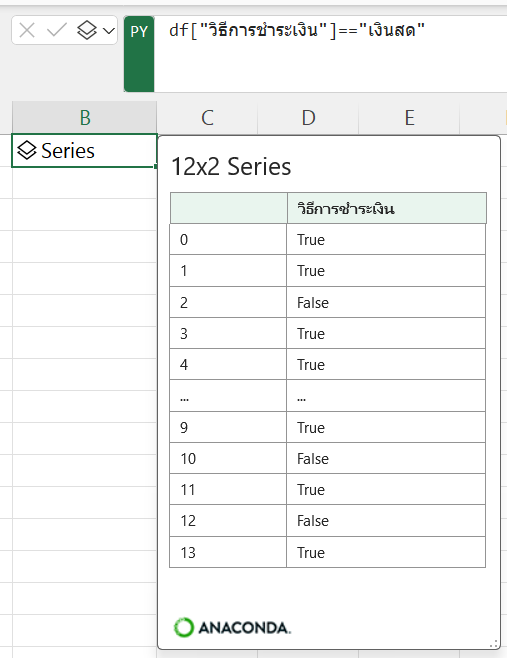Confirm the formula with checkmark icon
The height and width of the screenshot is (658, 507).
pos(57,30)
